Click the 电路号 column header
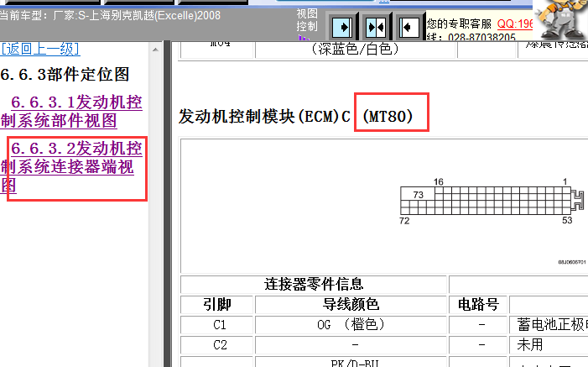588x367 pixels. pyautogui.click(x=478, y=304)
